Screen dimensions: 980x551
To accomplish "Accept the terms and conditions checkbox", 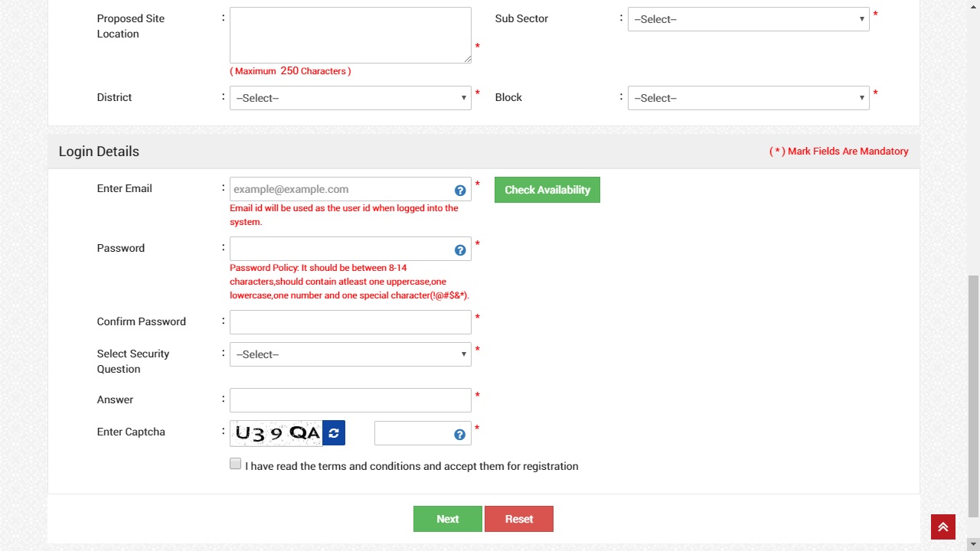I will pos(236,464).
